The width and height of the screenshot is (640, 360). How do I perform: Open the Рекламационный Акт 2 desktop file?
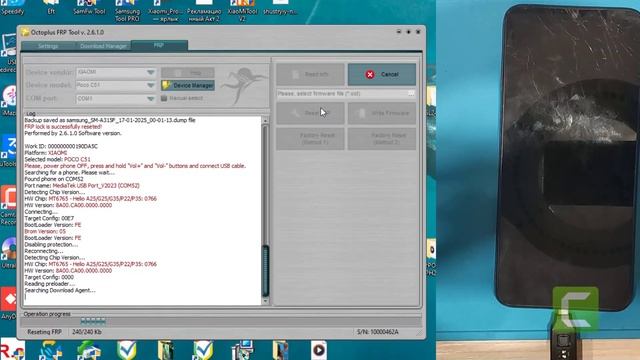click(x=204, y=11)
